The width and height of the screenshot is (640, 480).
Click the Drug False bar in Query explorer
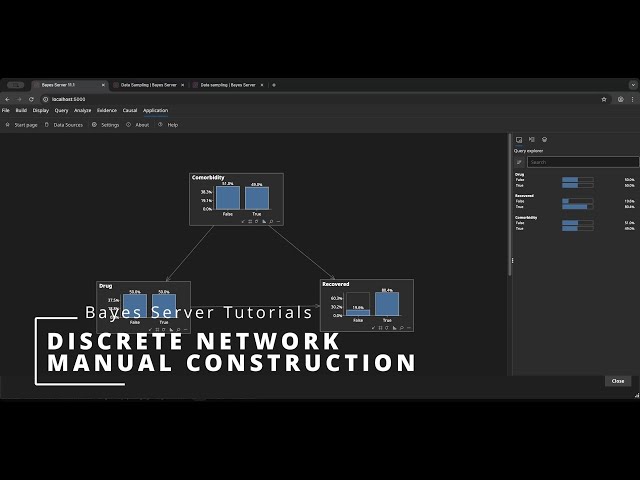click(578, 180)
